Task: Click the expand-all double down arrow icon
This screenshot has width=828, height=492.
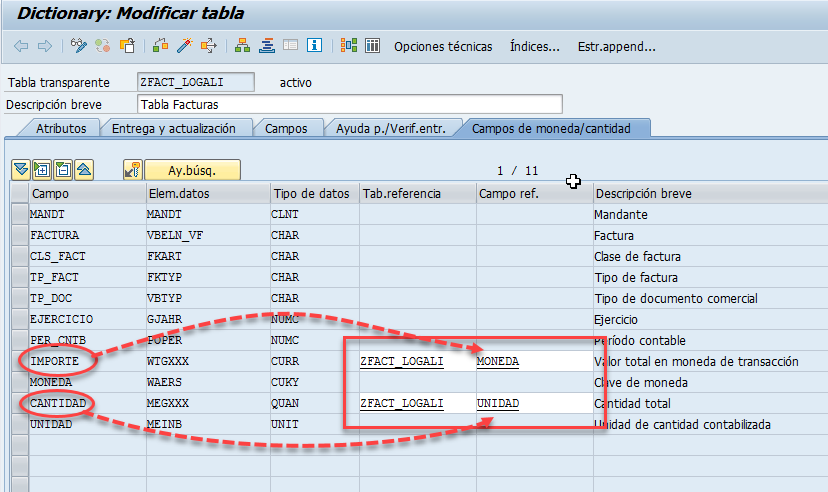Action: 21,170
